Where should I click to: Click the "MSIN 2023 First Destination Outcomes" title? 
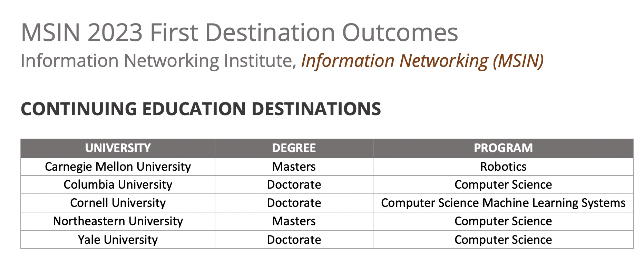[x=239, y=33]
